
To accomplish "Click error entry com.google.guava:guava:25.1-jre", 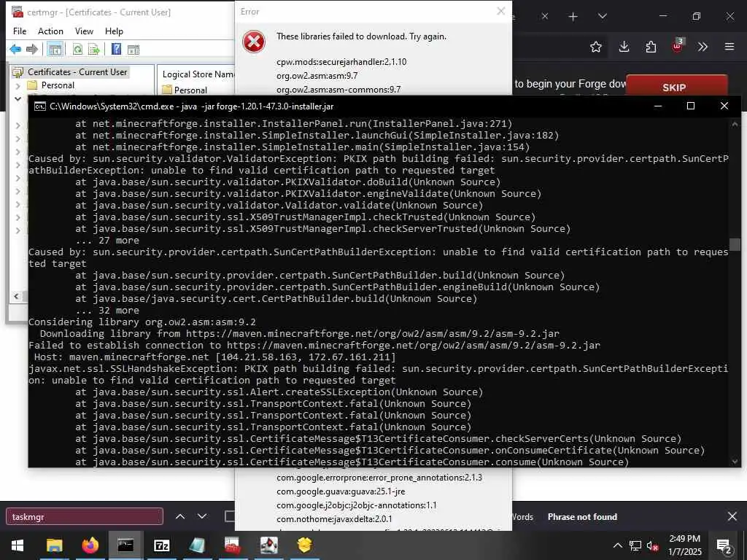I will (341, 491).
